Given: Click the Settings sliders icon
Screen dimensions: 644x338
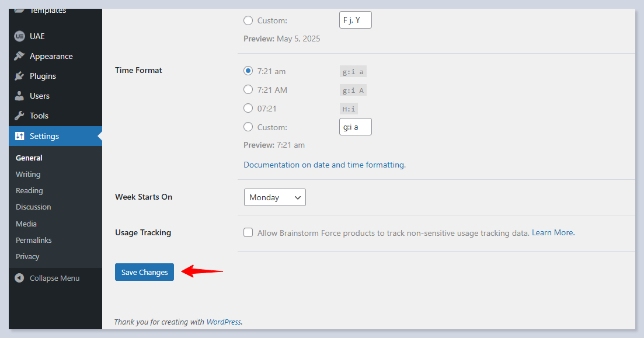Looking at the screenshot, I should point(19,136).
